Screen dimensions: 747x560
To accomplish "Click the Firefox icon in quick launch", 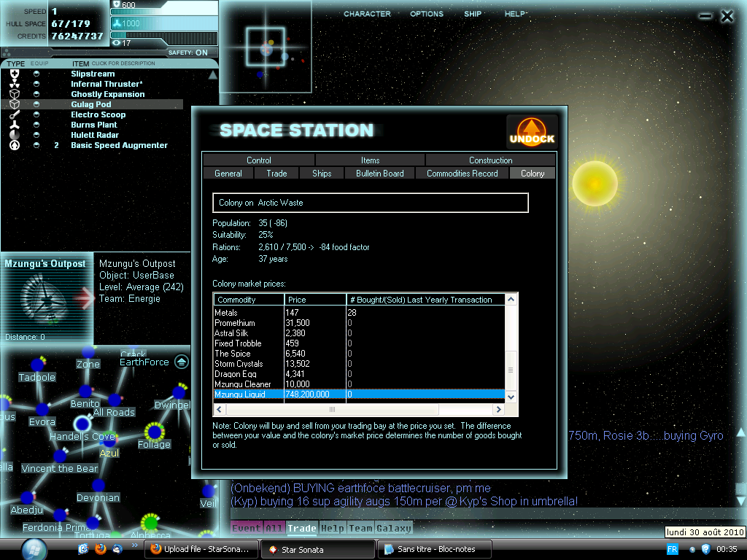I will [101, 548].
